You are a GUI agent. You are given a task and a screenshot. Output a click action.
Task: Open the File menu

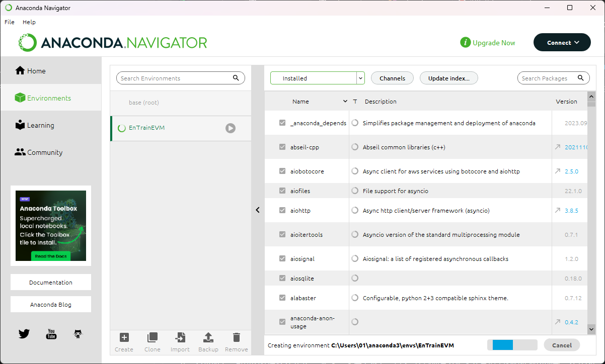pos(10,22)
